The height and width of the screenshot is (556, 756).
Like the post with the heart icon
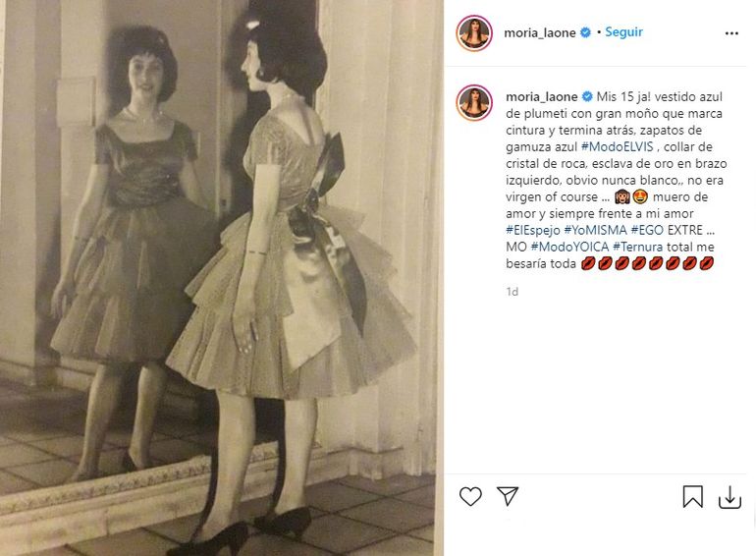[470, 496]
